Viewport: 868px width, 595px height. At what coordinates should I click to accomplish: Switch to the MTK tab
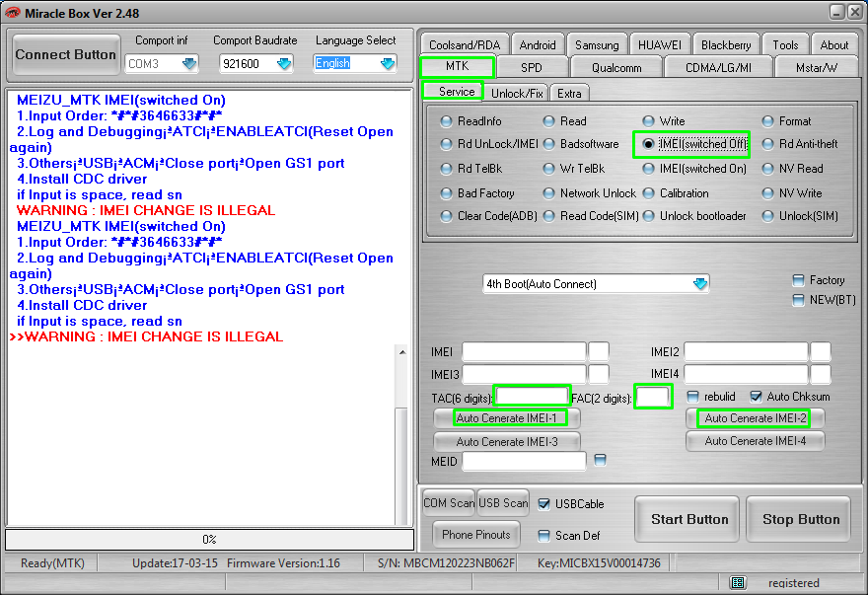point(458,66)
